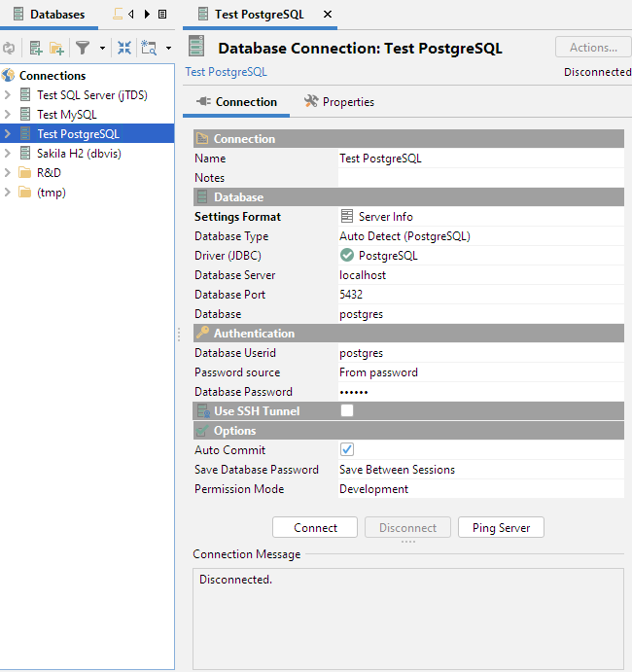Click the locate object icon in toolbar
The width and height of the screenshot is (632, 672).
(x=149, y=48)
